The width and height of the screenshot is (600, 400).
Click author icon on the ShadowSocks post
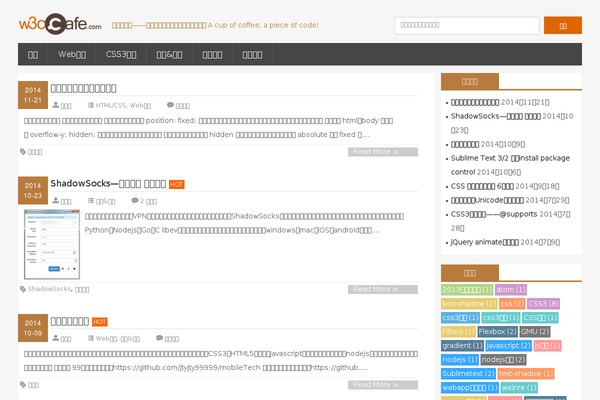[x=55, y=201]
